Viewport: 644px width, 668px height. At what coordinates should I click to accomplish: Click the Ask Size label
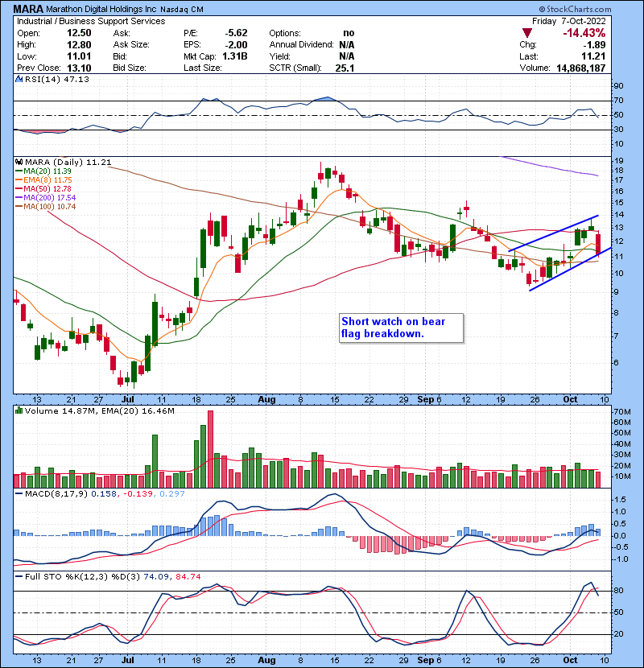click(131, 45)
